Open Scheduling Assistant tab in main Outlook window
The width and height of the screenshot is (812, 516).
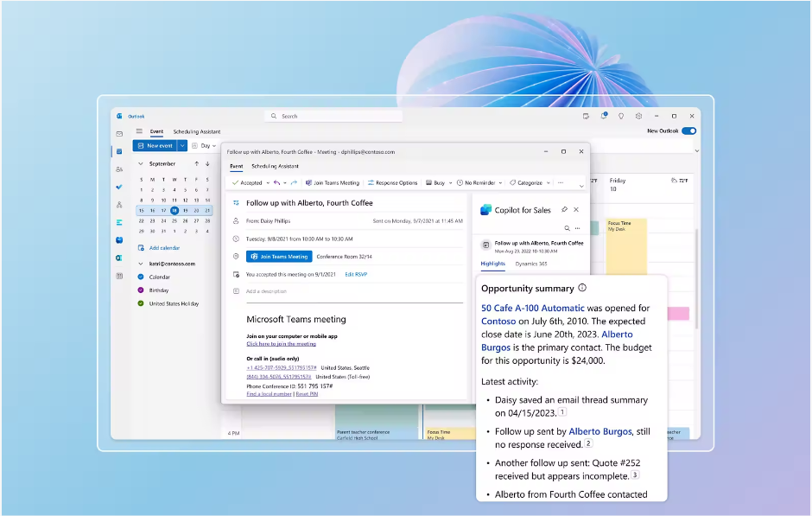[x=197, y=131]
